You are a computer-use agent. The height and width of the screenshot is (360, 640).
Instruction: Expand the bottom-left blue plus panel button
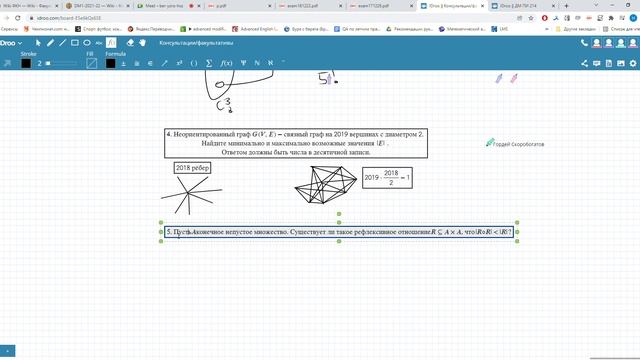pyautogui.click(x=7, y=351)
